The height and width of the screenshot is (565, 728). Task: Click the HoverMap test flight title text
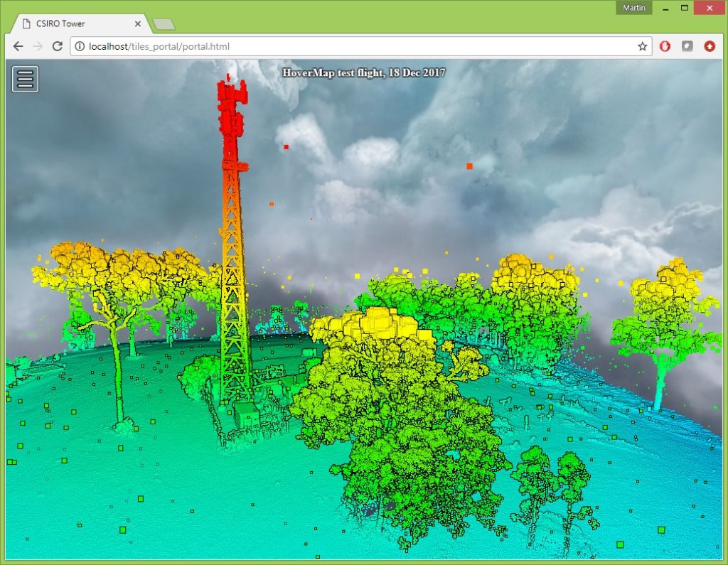(363, 73)
